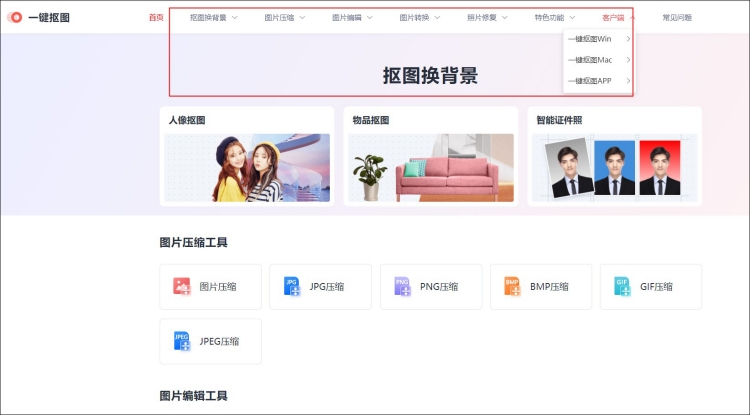Open the 物品抠图 card title
The width and height of the screenshot is (750, 415).
coord(371,120)
